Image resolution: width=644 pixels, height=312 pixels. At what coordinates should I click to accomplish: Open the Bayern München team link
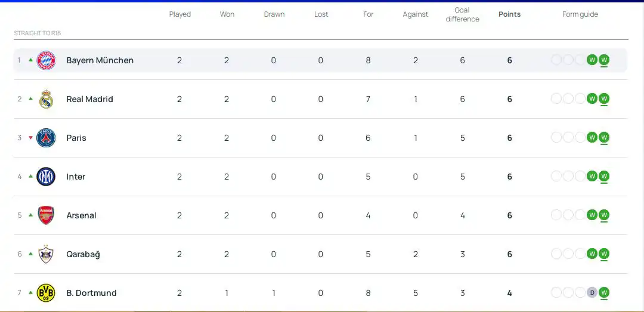[x=100, y=60]
